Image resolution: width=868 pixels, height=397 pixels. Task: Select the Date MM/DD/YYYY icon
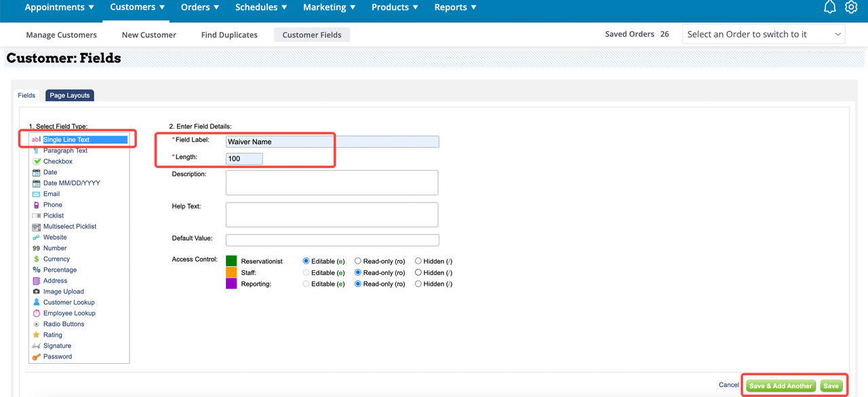tap(37, 183)
